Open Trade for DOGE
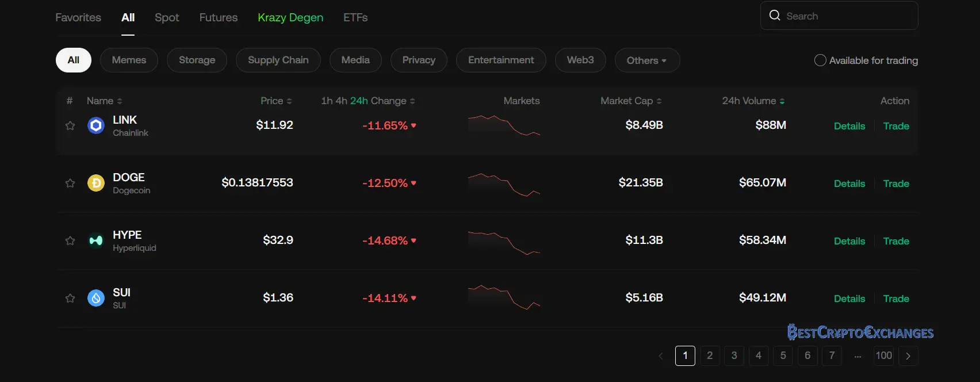Viewport: 980px width, 382px height. point(896,184)
